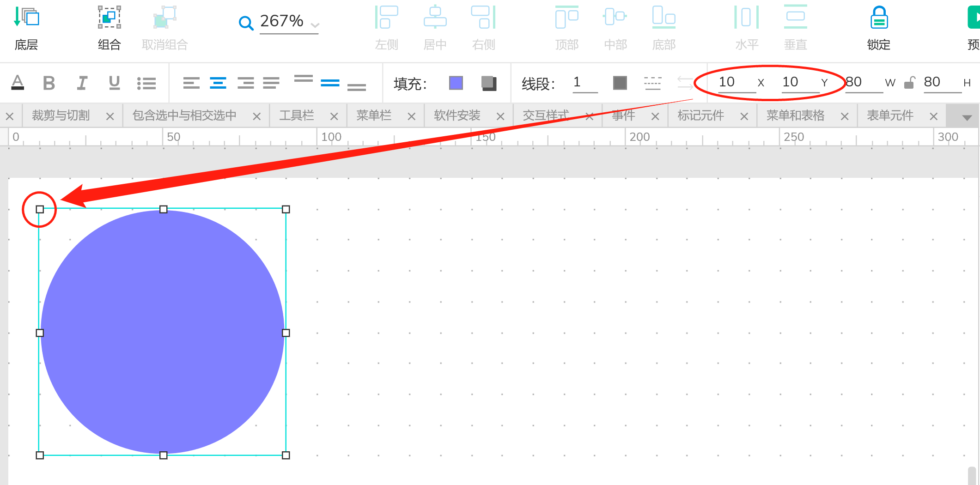Click the top-middle resize handle
Screen dimensions: 980x485
tap(163, 209)
